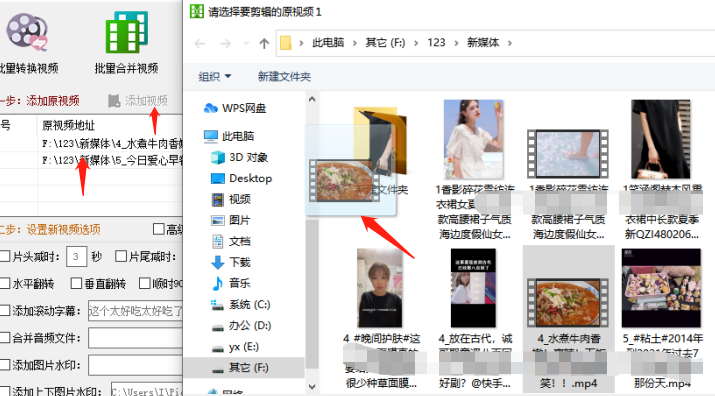The width and height of the screenshot is (715, 396).
Task: Expand chevron before 此电脑 in breadcrumb
Action: tap(301, 43)
